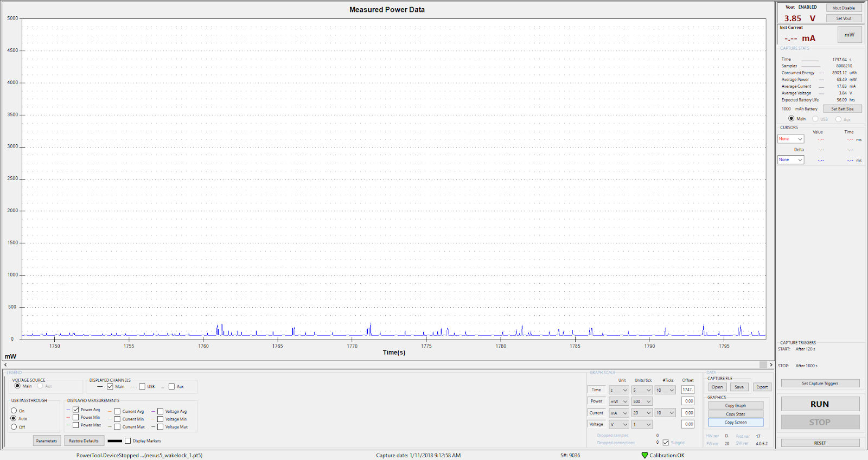
Task: Click the graph scrollbar left arrow
Action: pos(5,365)
